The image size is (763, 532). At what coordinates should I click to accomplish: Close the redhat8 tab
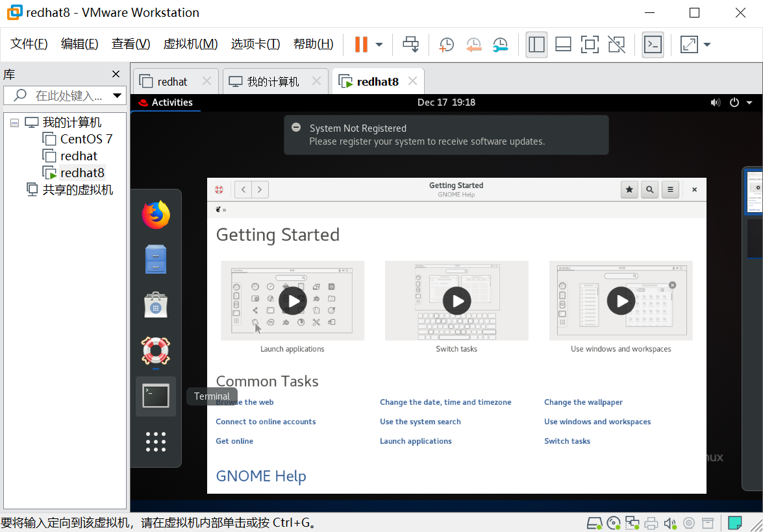pos(412,80)
